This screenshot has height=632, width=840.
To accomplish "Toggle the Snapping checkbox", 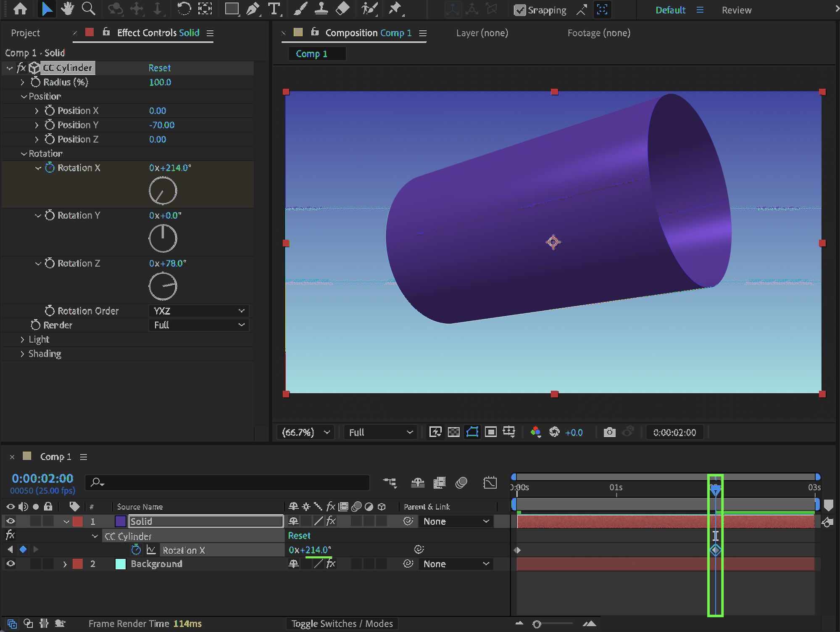I will [520, 10].
